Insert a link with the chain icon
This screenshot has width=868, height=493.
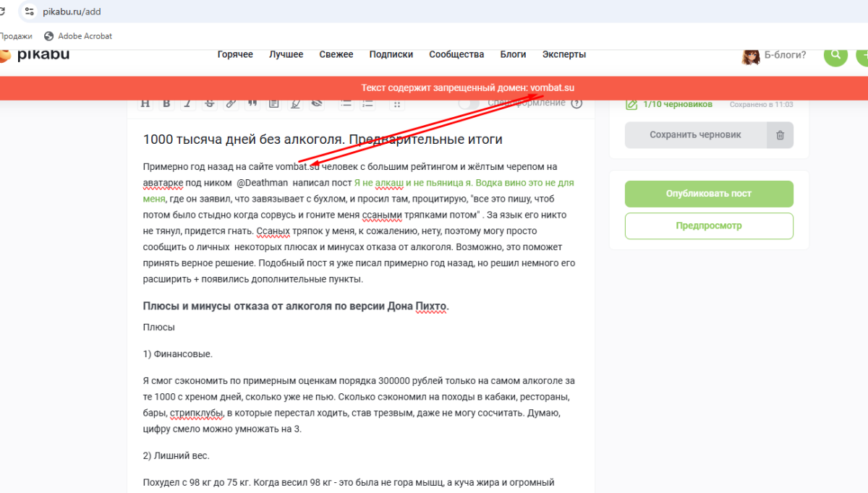(231, 104)
